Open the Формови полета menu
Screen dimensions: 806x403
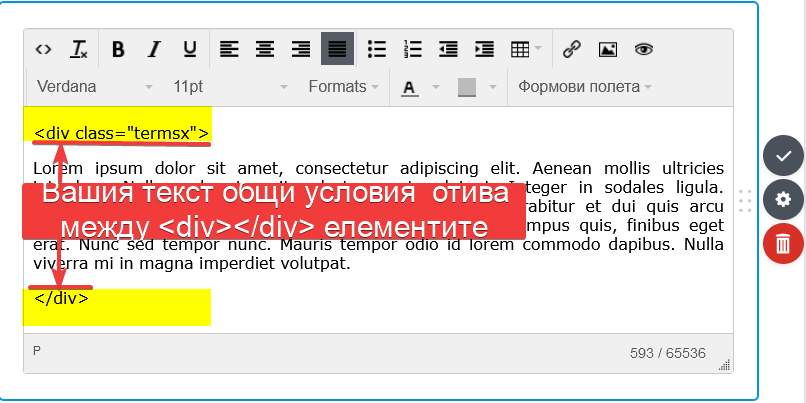click(584, 87)
